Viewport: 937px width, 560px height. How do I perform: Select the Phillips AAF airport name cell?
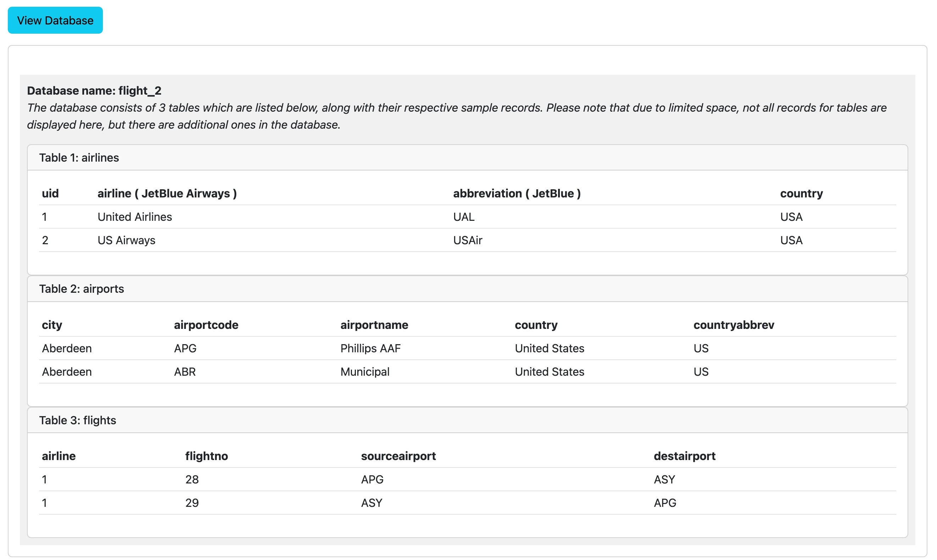pyautogui.click(x=370, y=348)
